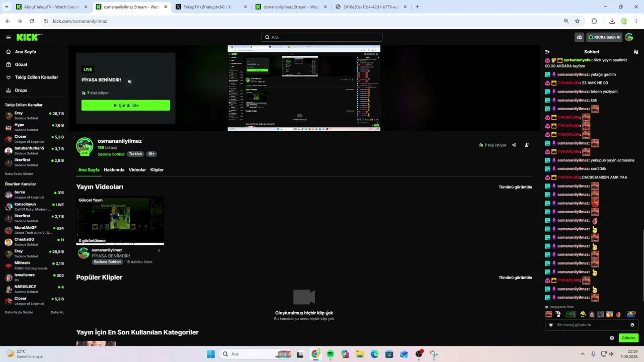Select the Hakkımda tab
This screenshot has height=362, width=644.
114,170
